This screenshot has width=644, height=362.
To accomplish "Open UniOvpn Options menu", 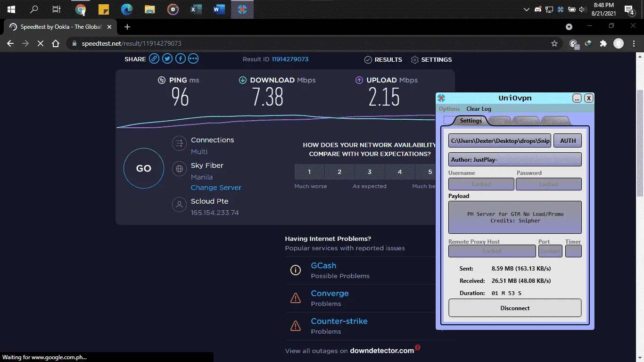I will pyautogui.click(x=449, y=109).
